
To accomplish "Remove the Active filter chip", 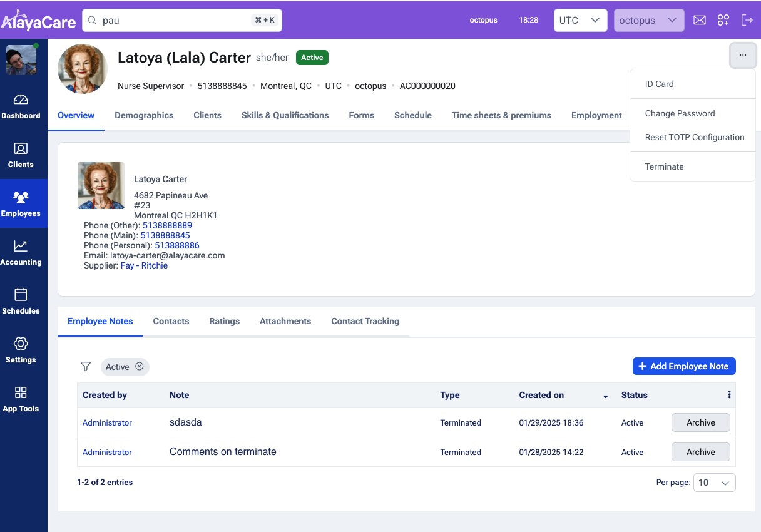I will click(140, 367).
